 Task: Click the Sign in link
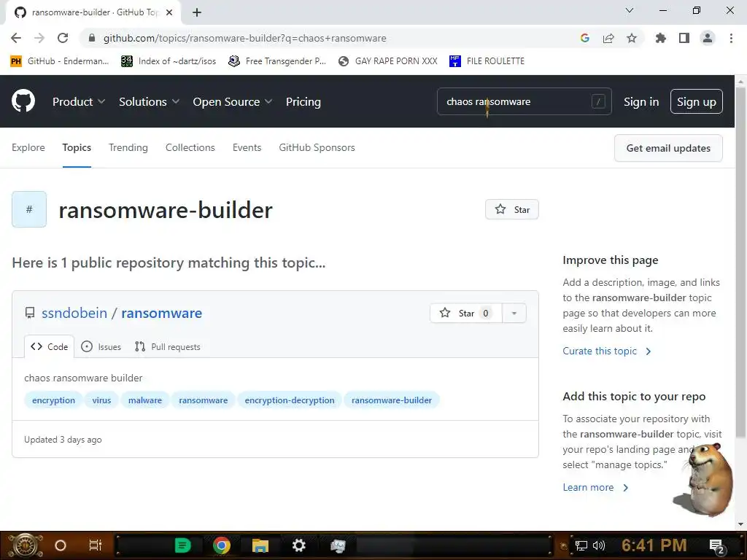(x=641, y=101)
